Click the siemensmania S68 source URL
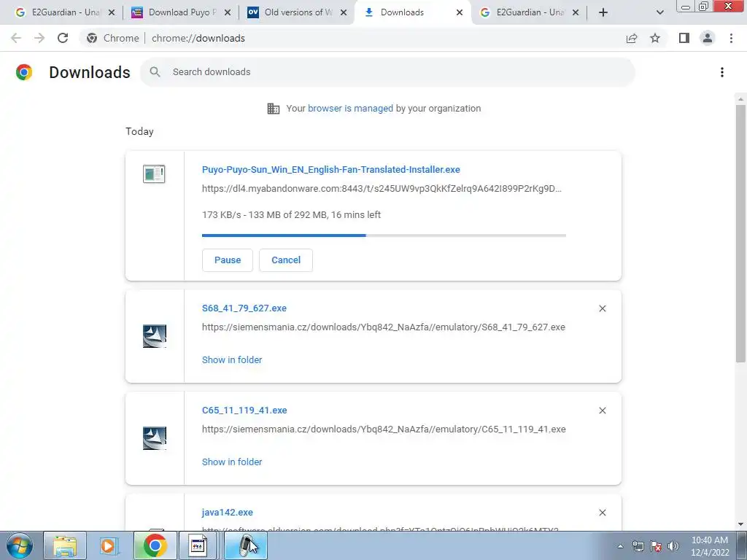747x560 pixels. pyautogui.click(x=384, y=327)
